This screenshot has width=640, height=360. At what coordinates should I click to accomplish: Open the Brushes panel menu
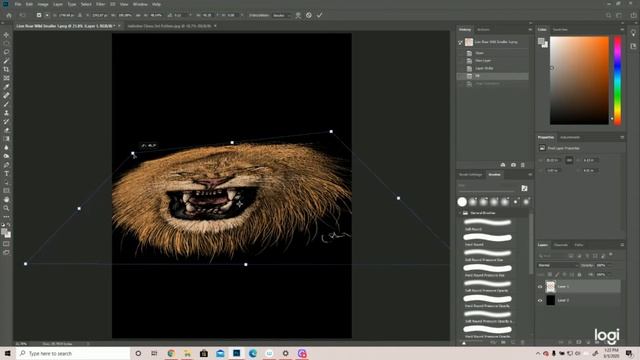tap(530, 175)
